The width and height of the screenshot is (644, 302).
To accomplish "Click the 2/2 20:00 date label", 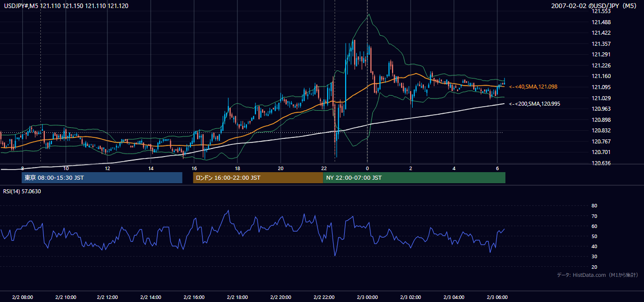I will (281, 297).
